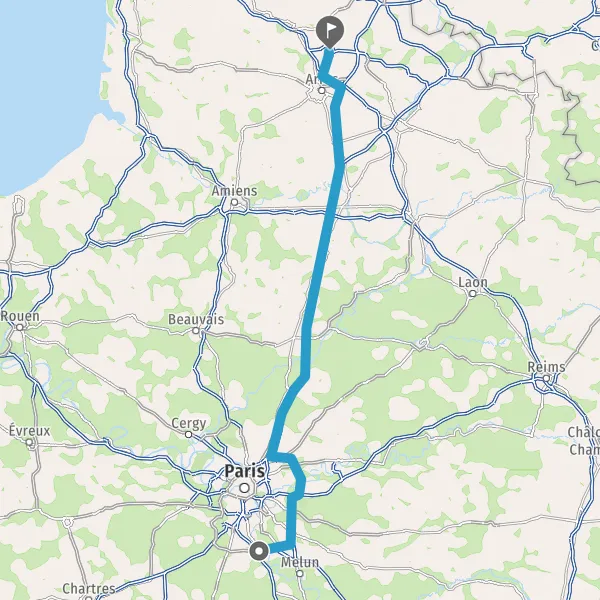Click the Chartres city label

(89, 588)
